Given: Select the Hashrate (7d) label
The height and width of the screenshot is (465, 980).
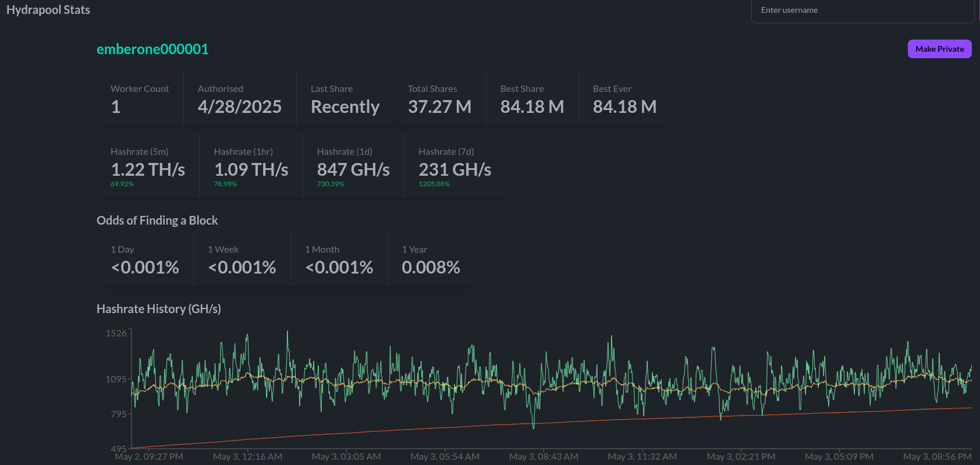Looking at the screenshot, I should [x=446, y=152].
